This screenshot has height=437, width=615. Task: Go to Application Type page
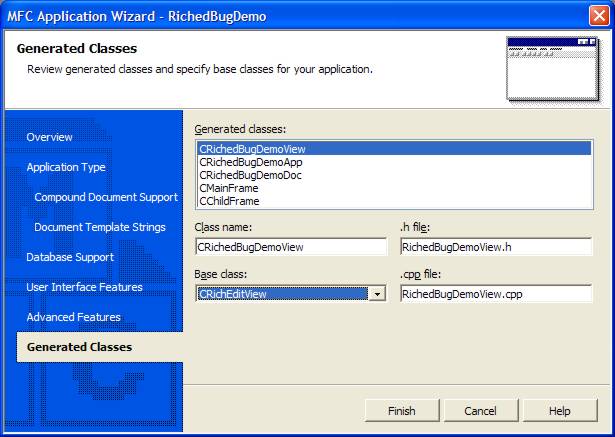click(x=66, y=167)
